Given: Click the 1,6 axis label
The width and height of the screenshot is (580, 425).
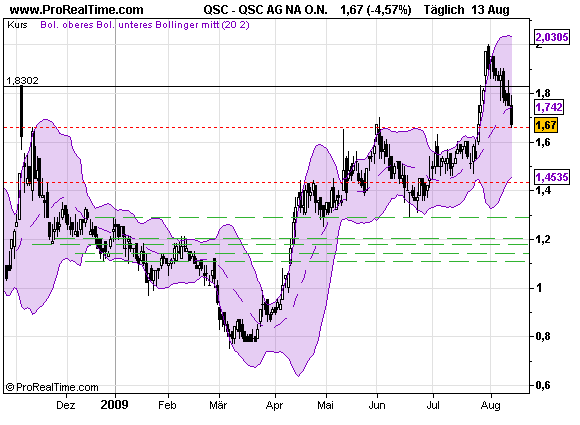Looking at the screenshot, I should click(542, 142).
